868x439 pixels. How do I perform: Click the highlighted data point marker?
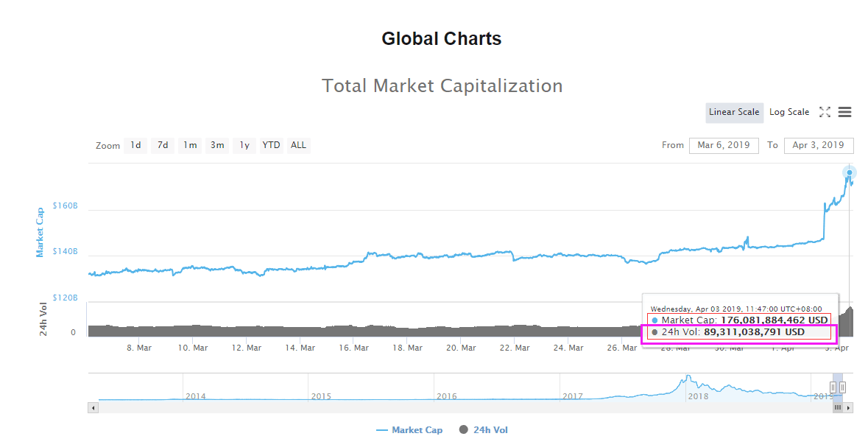[849, 173]
